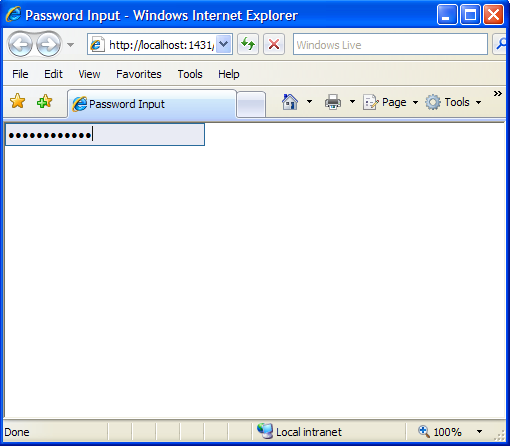Viewport: 510px width, 446px height.
Task: Click the Back navigation arrow button
Action: [20, 44]
